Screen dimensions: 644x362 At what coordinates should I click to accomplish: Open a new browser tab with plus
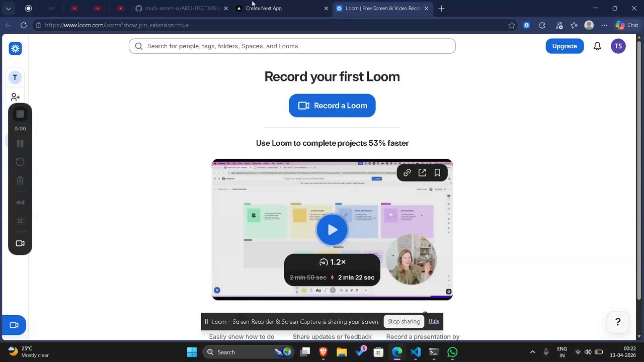pos(441,9)
